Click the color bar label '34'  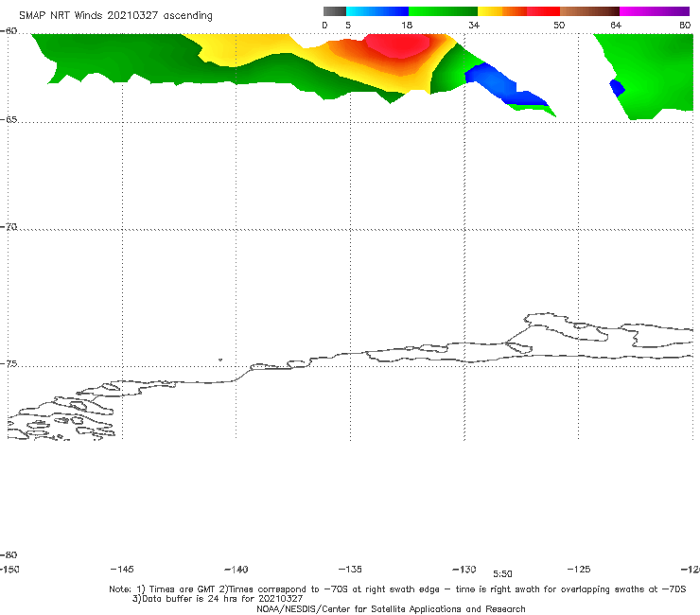point(474,25)
